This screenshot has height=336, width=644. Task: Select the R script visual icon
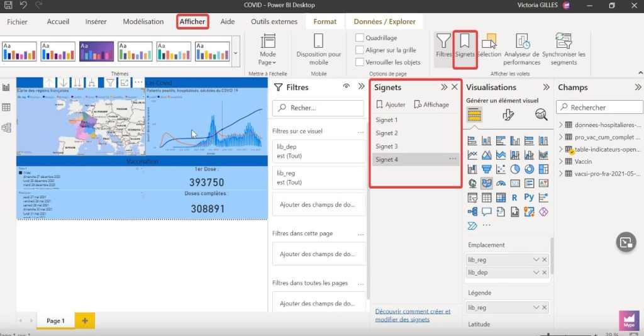tap(514, 198)
